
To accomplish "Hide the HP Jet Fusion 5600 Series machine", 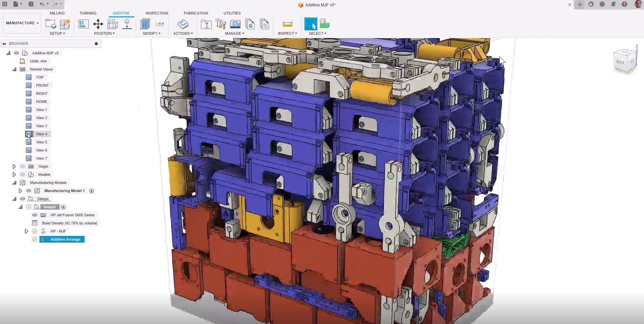I will click(34, 215).
